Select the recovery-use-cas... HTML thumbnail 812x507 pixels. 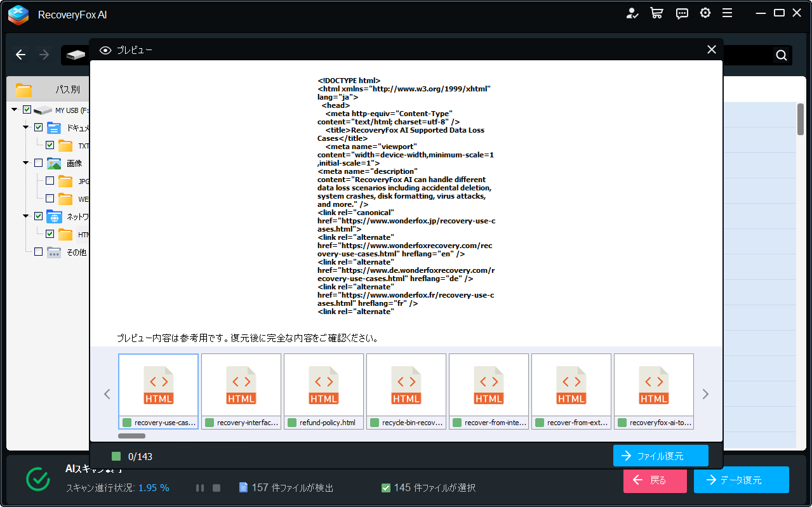point(158,392)
